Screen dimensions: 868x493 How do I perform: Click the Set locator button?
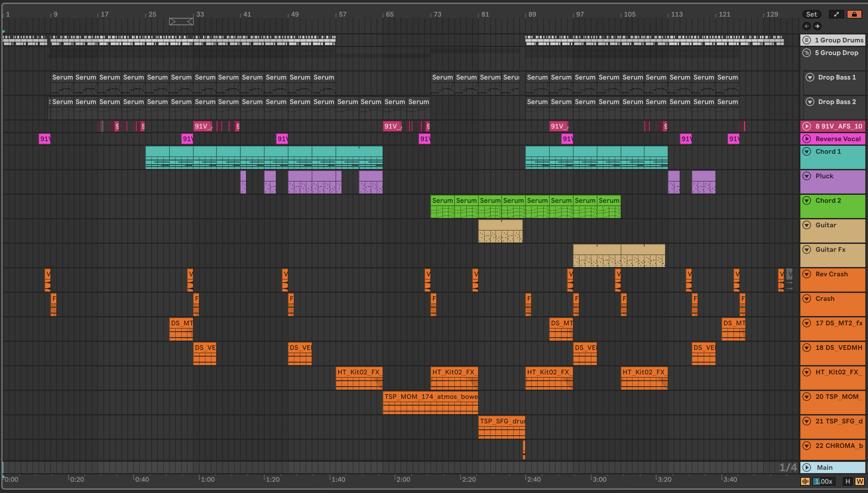pyautogui.click(x=811, y=14)
